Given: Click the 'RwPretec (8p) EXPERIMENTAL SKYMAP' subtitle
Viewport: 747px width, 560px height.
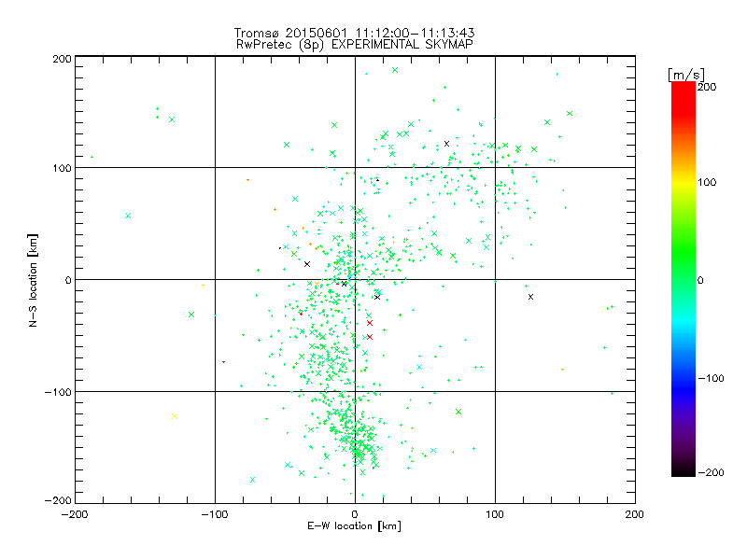Looking at the screenshot, I should pos(355,45).
